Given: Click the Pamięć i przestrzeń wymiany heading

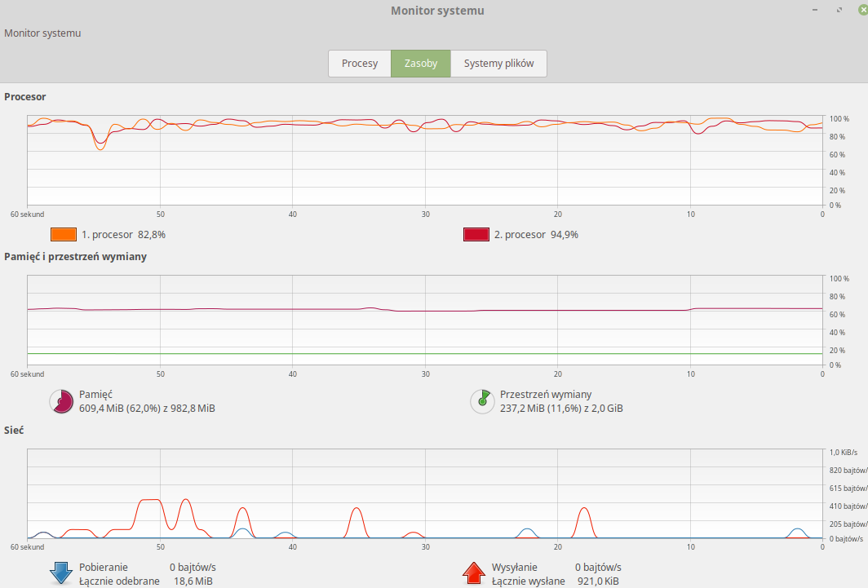Looking at the screenshot, I should [x=75, y=256].
